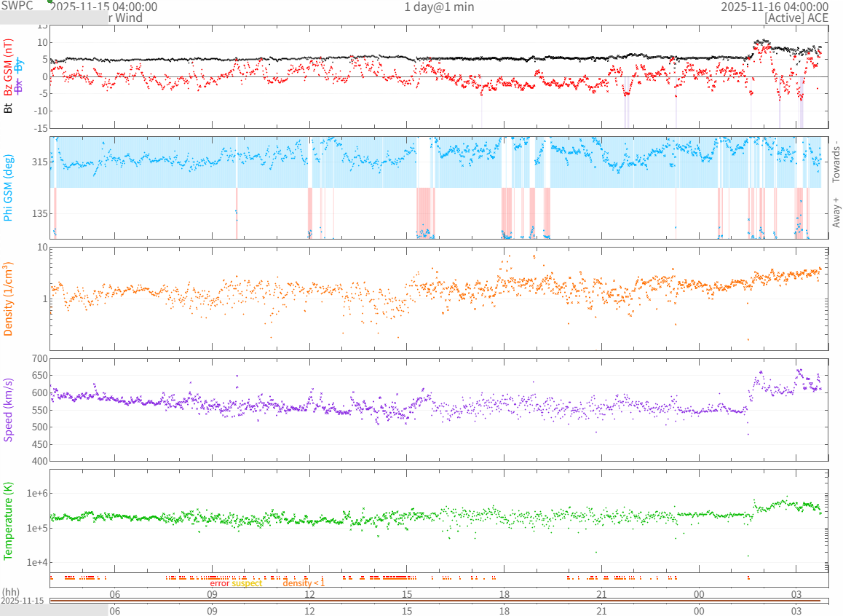The height and width of the screenshot is (616, 843).
Task: Open the 1 day@1 min time span selector
Action: pyautogui.click(x=439, y=7)
